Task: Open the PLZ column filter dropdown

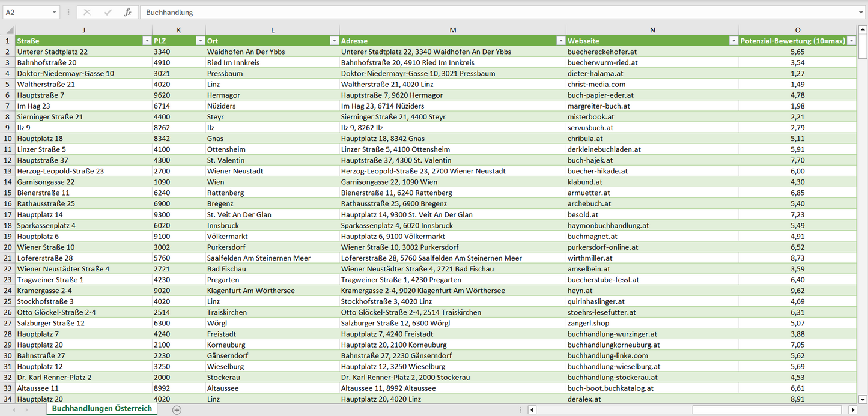Action: click(200, 41)
